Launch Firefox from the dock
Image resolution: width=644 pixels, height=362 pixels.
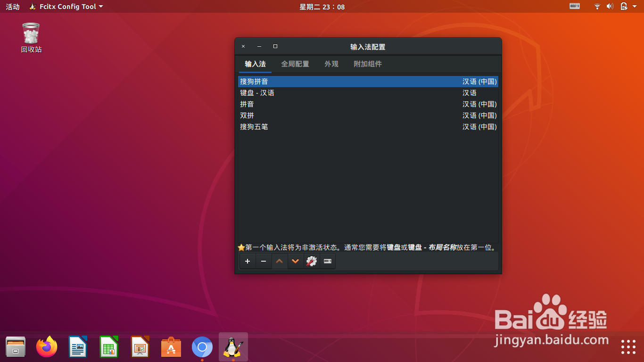click(46, 347)
